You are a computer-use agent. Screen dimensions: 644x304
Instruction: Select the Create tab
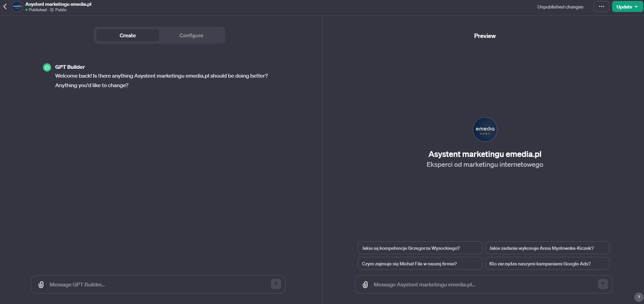[128, 36]
